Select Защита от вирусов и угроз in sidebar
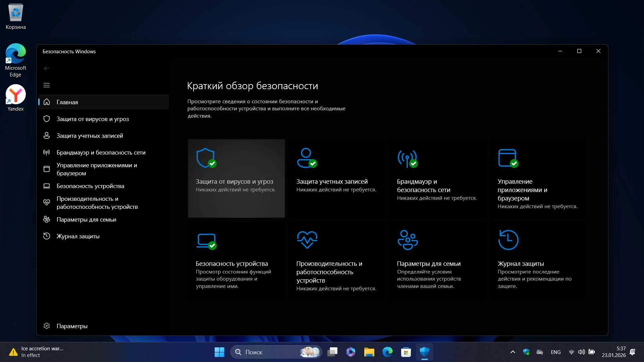The image size is (644, 362). [x=93, y=119]
